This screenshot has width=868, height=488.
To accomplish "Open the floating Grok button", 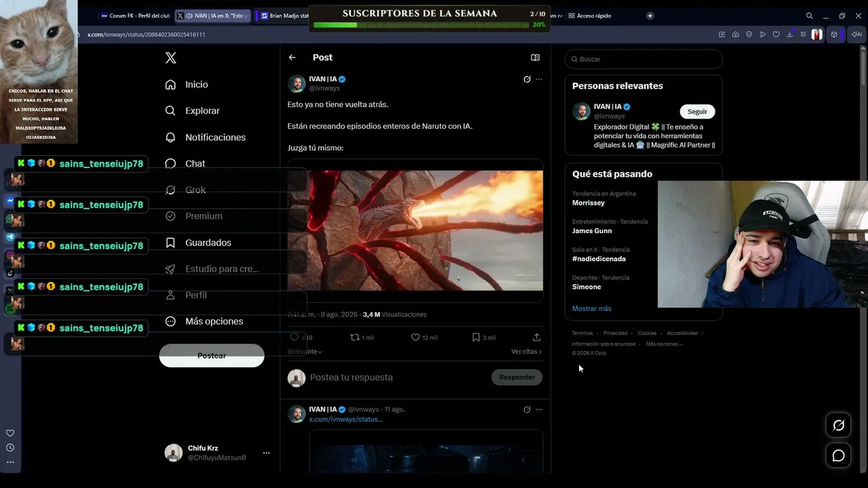I will [x=839, y=426].
